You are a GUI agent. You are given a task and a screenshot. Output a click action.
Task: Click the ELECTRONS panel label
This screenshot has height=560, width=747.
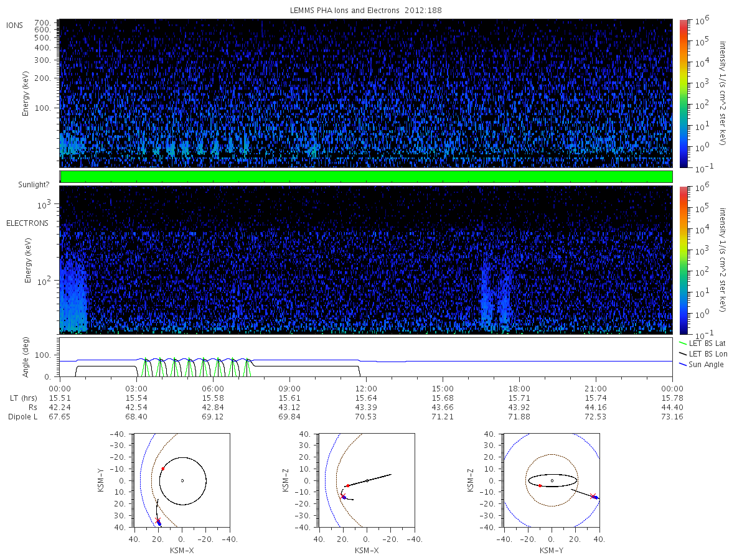coord(27,223)
